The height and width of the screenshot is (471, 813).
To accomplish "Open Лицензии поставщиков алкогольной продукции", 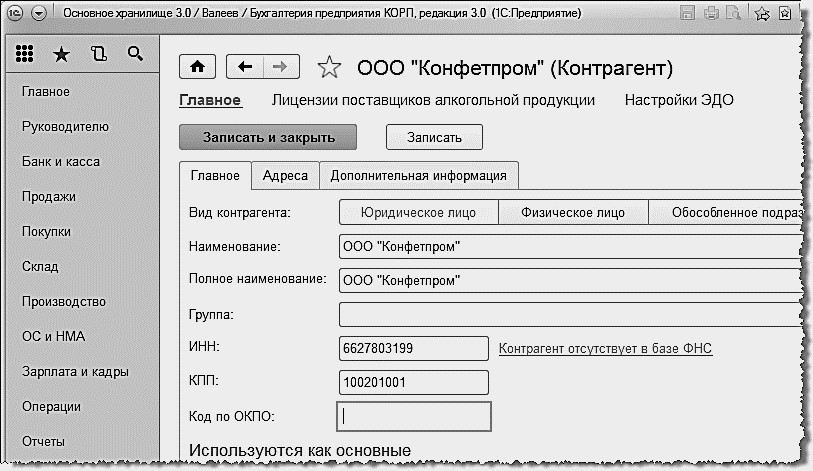I will click(433, 100).
